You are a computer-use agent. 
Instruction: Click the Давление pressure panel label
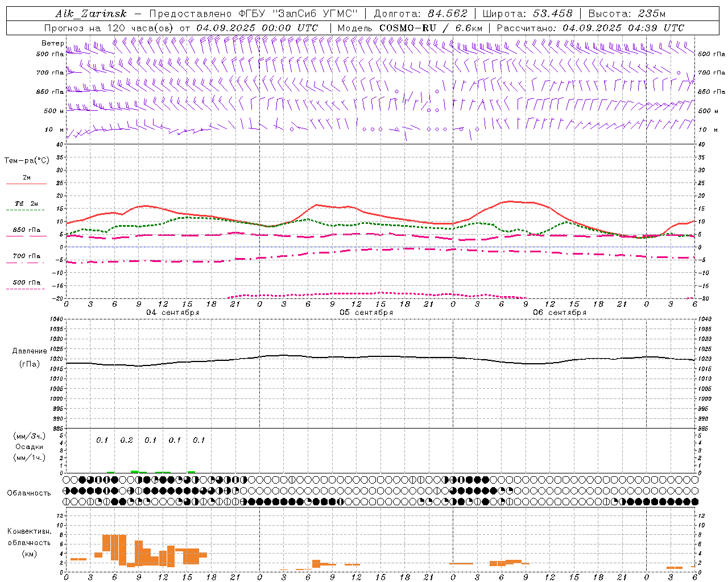click(x=30, y=351)
